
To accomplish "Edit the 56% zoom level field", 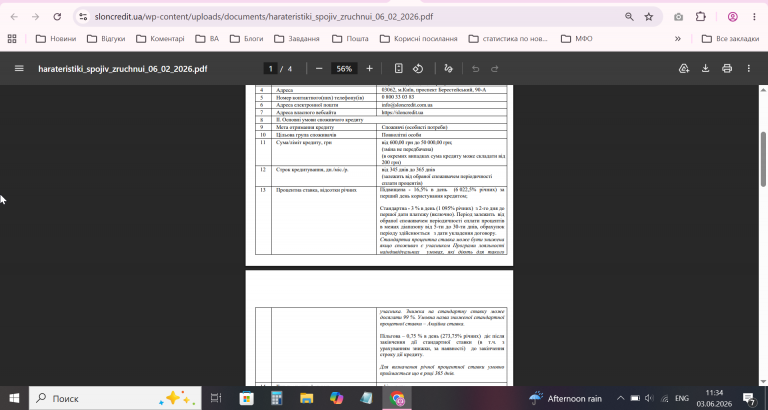I will click(344, 69).
